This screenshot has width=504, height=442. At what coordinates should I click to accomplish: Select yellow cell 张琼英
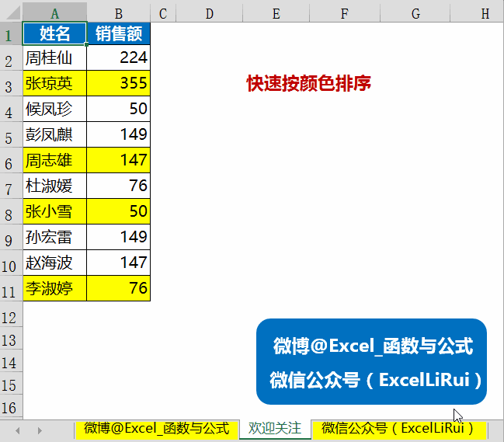(x=54, y=83)
